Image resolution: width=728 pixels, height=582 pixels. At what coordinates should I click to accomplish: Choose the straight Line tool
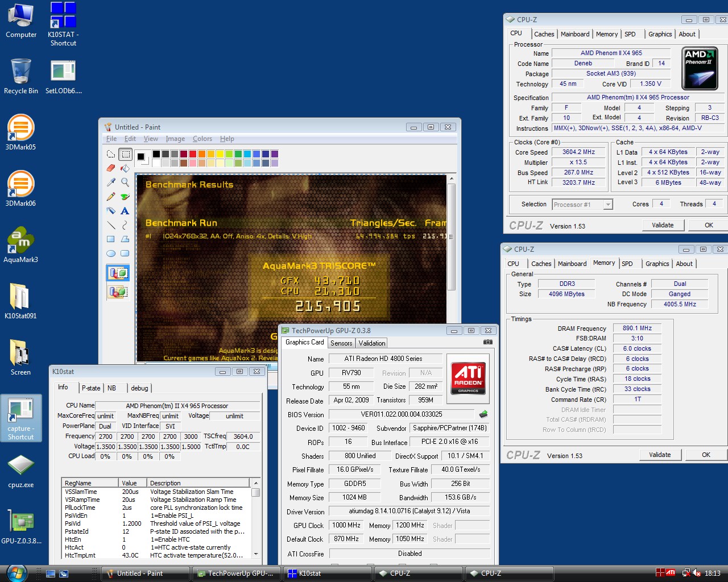pyautogui.click(x=111, y=225)
